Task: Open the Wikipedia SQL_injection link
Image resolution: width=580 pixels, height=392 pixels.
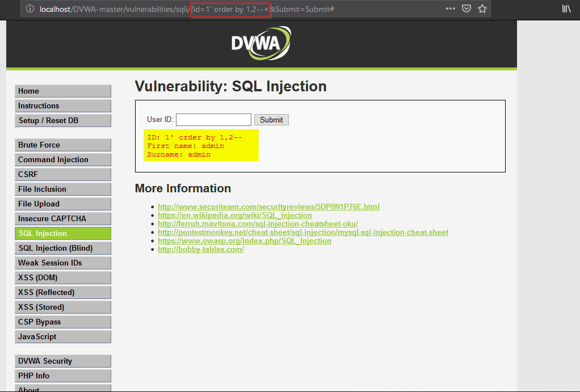Action: click(235, 215)
